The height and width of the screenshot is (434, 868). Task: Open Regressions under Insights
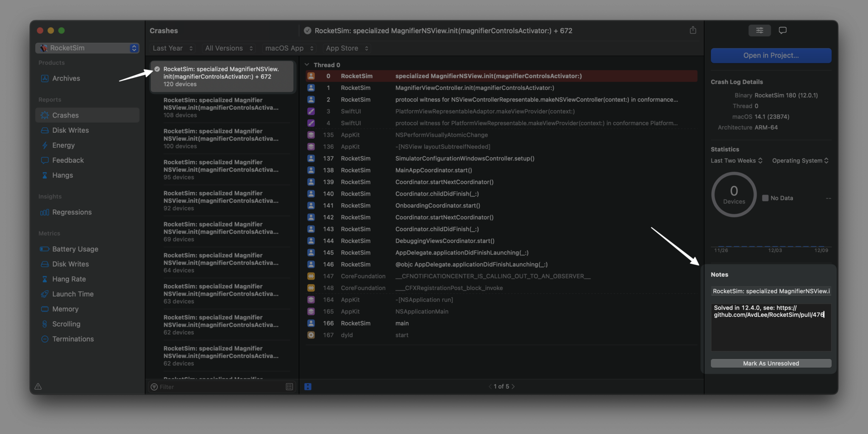(x=72, y=212)
